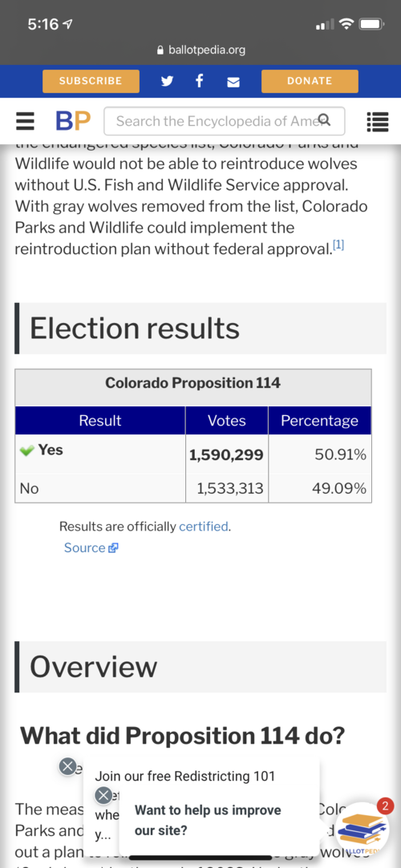This screenshot has height=868, width=401.
Task: Open the Ballotpedia books chat widget
Action: pyautogui.click(x=363, y=828)
